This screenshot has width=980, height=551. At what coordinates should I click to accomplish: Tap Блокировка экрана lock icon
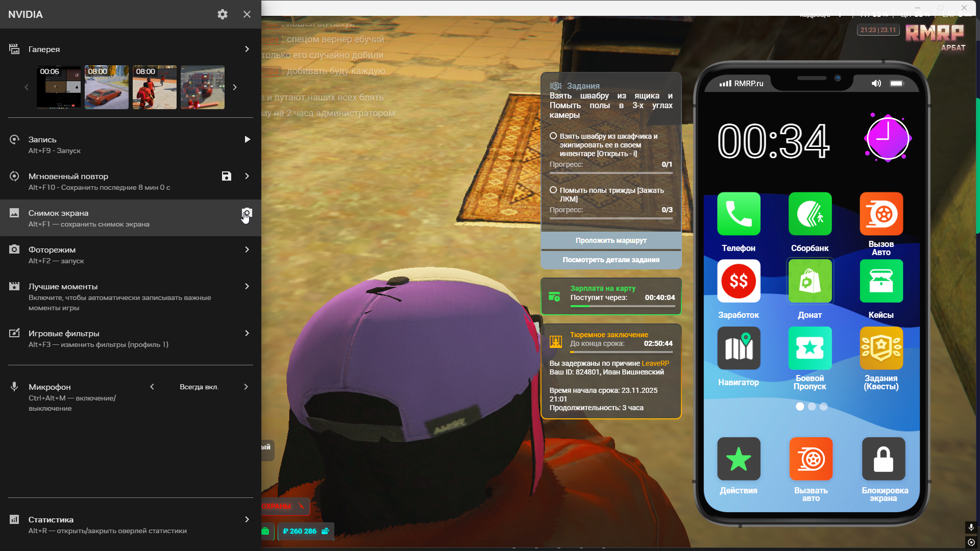pyautogui.click(x=883, y=459)
